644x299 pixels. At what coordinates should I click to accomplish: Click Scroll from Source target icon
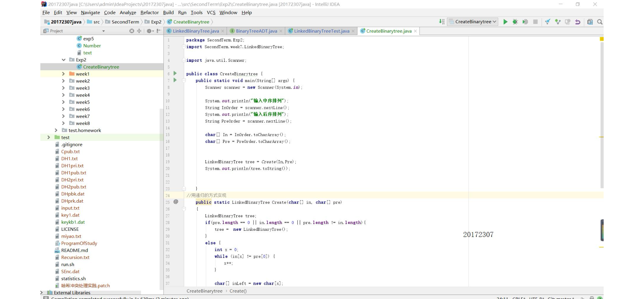pyautogui.click(x=132, y=31)
